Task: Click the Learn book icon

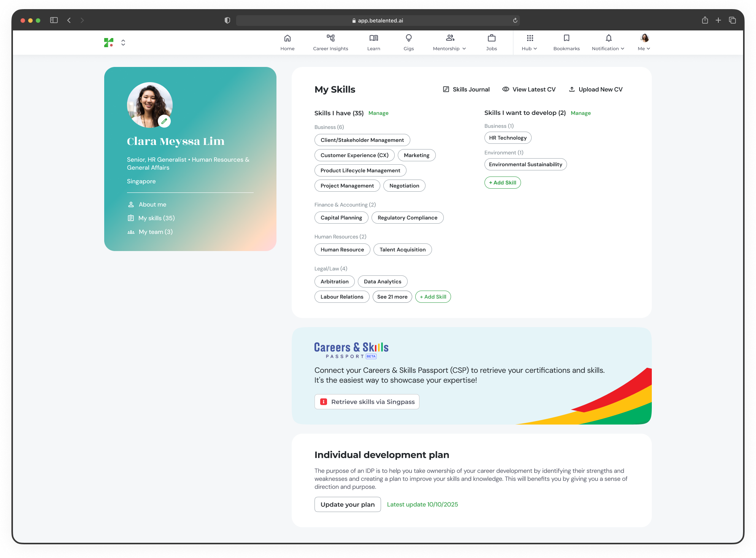Action: pos(373,38)
